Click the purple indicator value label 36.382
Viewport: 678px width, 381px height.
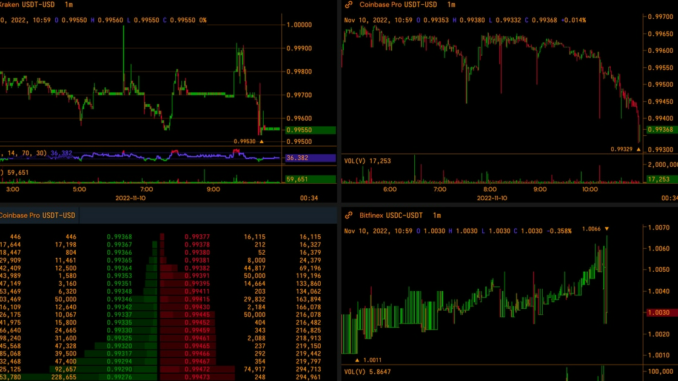coord(310,158)
